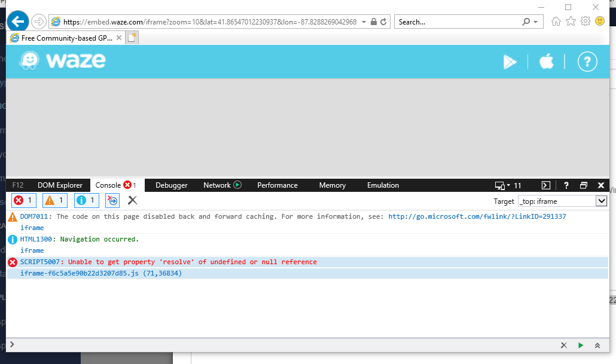This screenshot has width=616, height=364.
Task: Click the address bar URL field
Action: (210, 22)
